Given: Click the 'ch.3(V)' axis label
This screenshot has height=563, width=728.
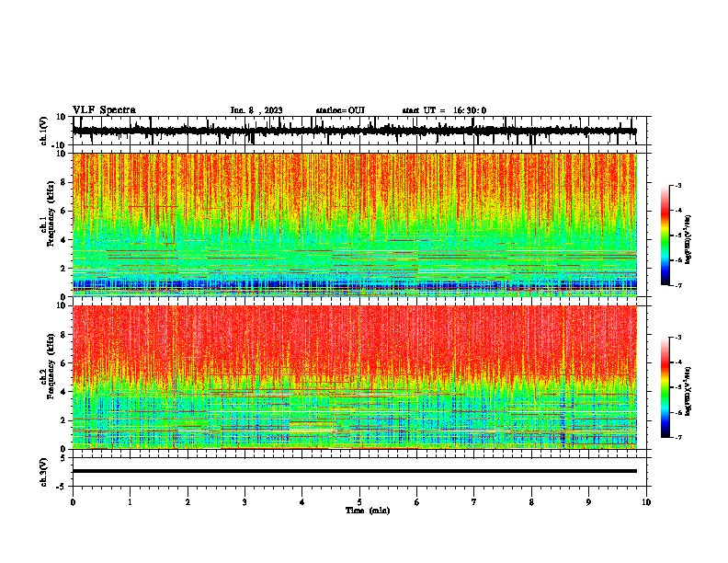Looking at the screenshot, I should pyautogui.click(x=44, y=472).
